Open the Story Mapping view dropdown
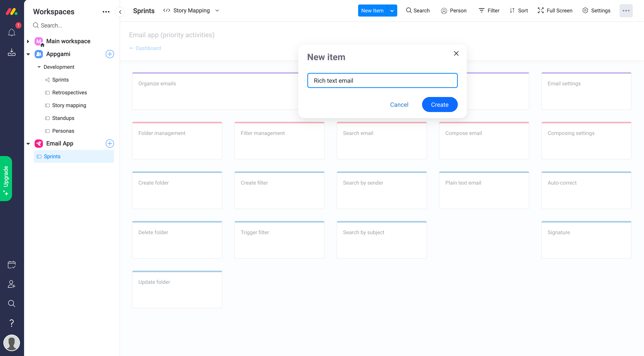Viewport: 644px width, 356px height. click(x=217, y=11)
